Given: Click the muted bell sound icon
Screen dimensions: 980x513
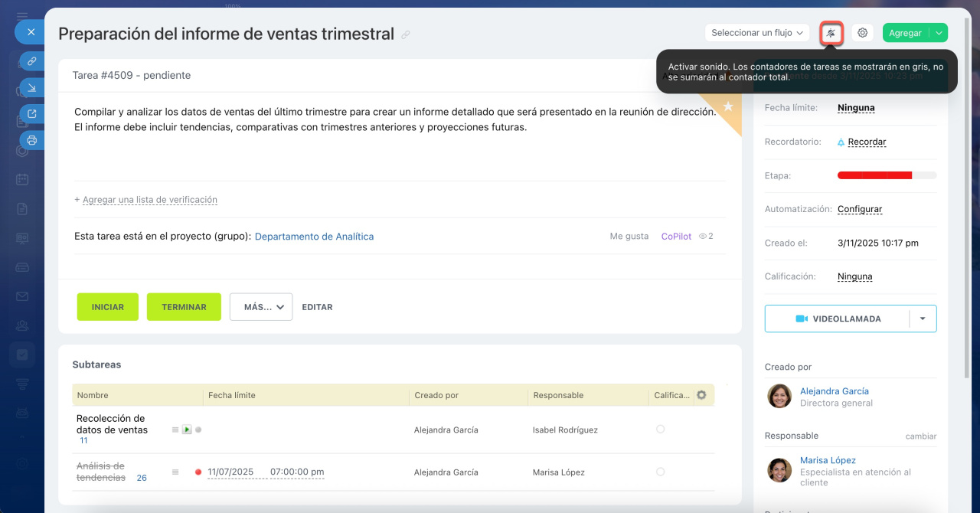Looking at the screenshot, I should [x=831, y=33].
